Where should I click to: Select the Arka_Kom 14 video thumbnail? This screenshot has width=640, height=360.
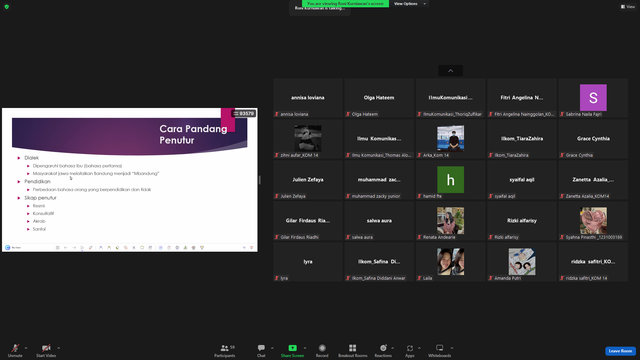tap(451, 138)
